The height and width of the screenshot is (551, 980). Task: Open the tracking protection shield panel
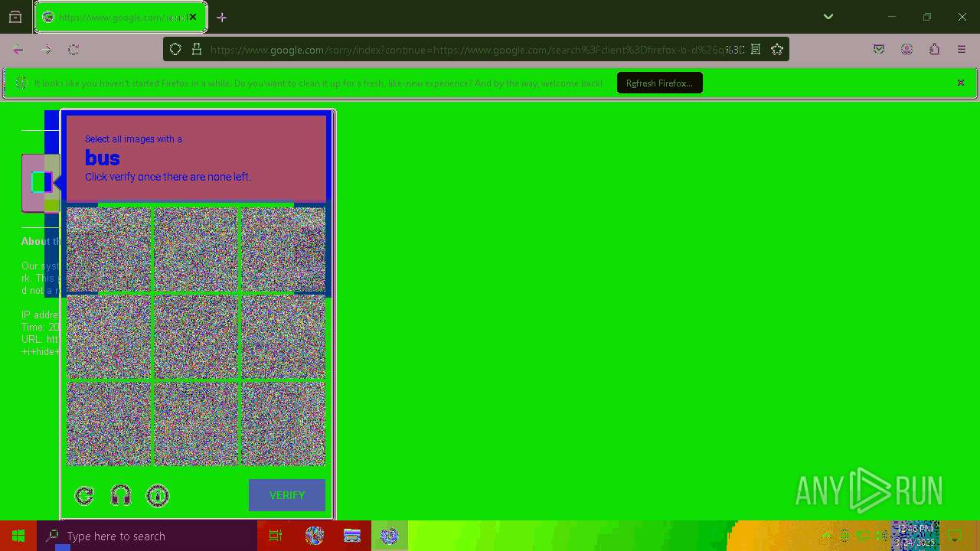coord(175,49)
